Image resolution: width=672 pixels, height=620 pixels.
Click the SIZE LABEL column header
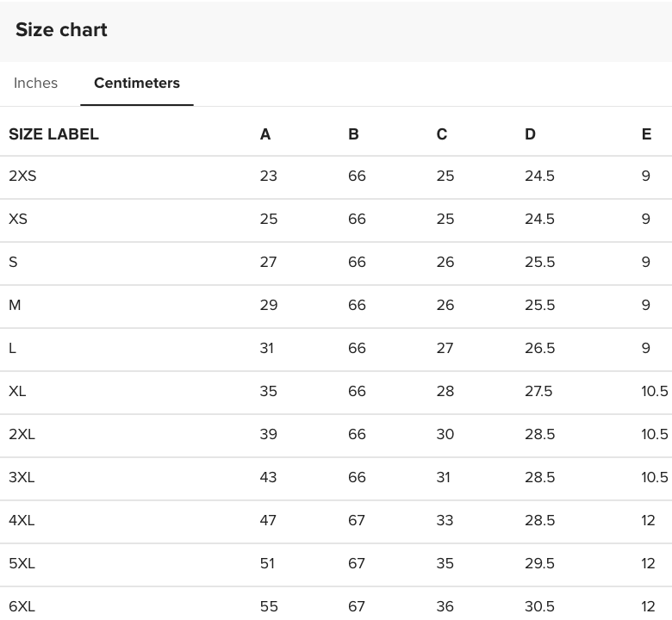[x=53, y=134]
